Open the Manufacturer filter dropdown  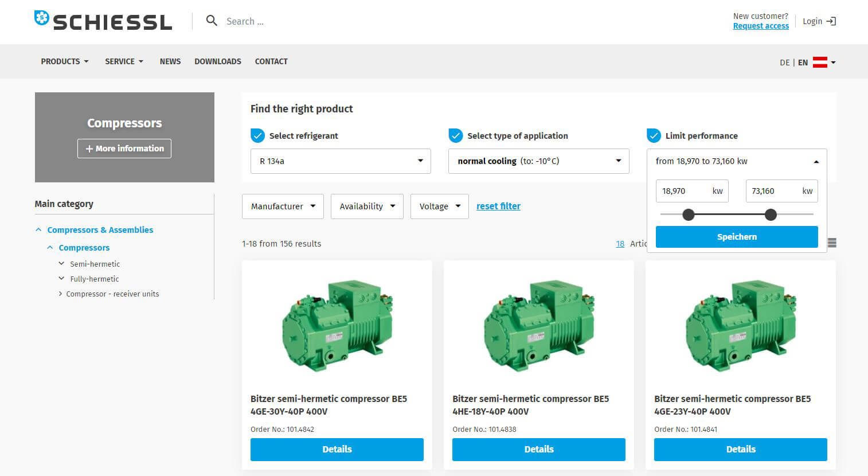pos(283,206)
